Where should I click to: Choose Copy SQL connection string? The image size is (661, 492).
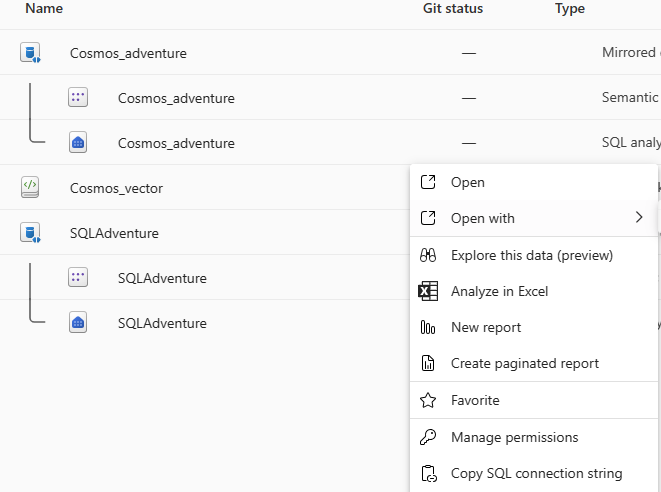(x=534, y=473)
